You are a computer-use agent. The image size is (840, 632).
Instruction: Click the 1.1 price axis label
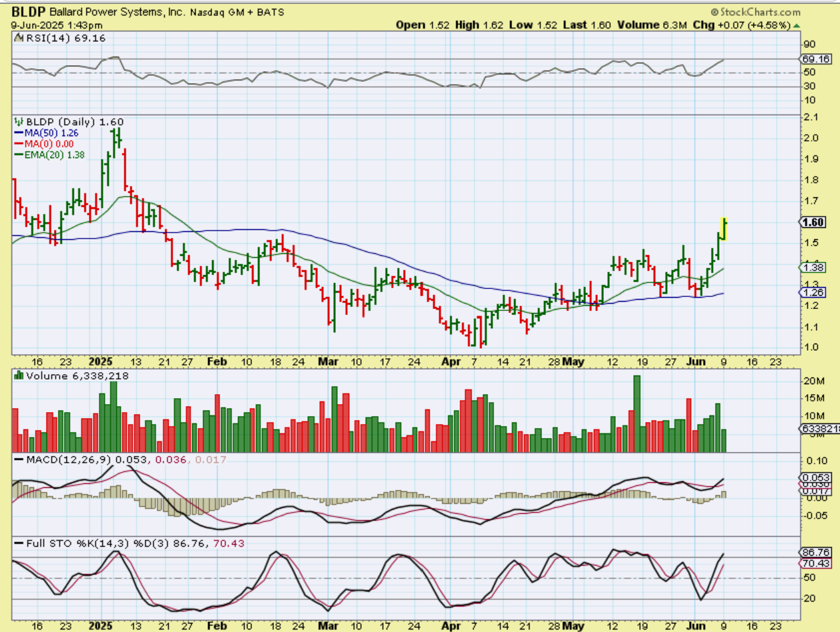pyautogui.click(x=811, y=327)
